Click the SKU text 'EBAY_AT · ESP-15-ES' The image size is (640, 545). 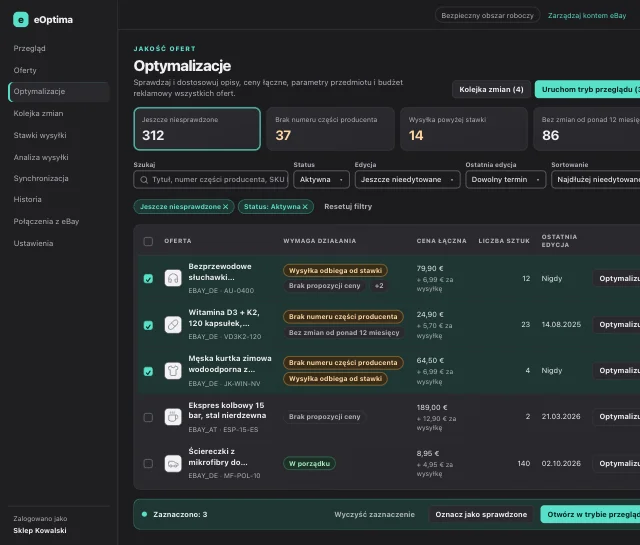[x=223, y=429]
